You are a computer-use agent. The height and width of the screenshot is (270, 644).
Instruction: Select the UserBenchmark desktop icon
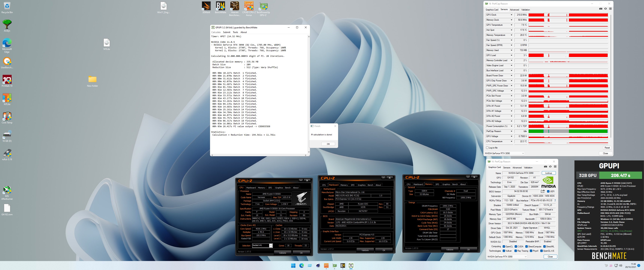[x=7, y=63]
